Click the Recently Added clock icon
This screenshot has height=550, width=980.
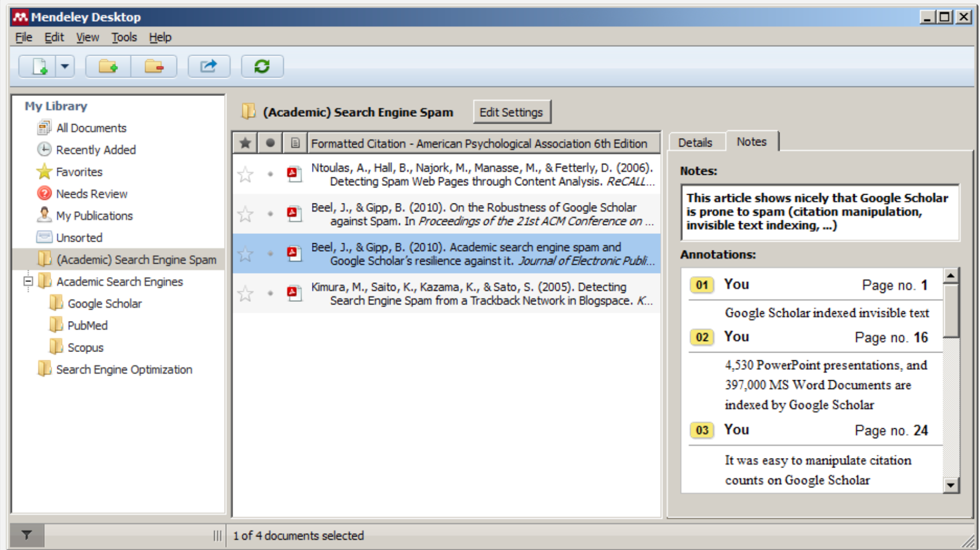pos(44,149)
